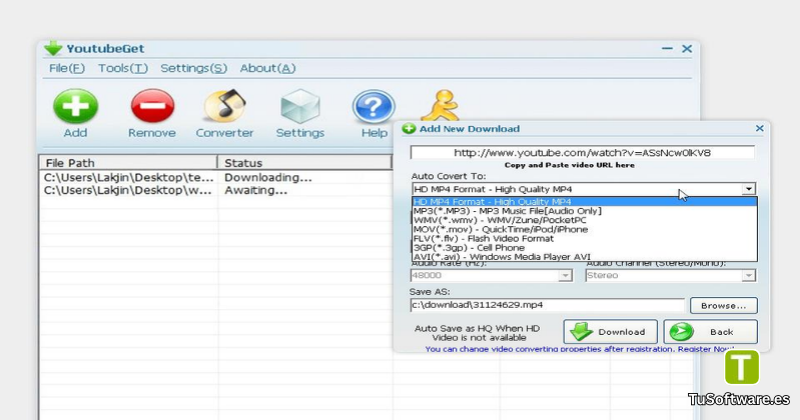Click the YouTubeGet green arrow logo
The width and height of the screenshot is (800, 420).
point(53,48)
